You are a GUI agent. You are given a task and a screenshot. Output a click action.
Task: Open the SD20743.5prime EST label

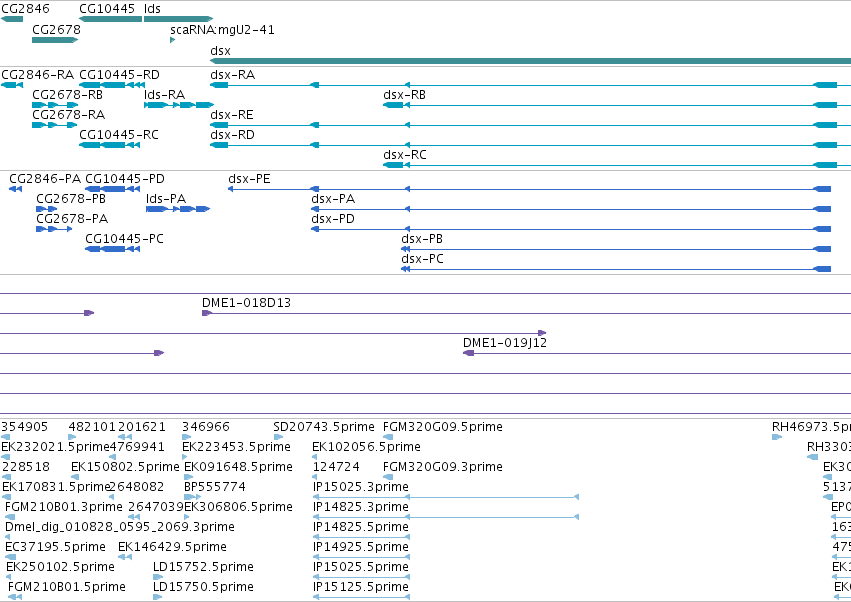323,427
